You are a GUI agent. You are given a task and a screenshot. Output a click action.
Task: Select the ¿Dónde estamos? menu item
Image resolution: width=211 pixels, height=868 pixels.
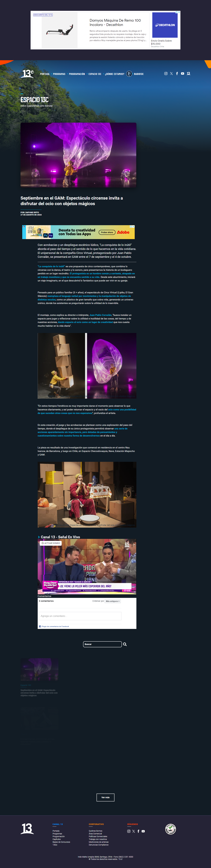tap(115, 74)
